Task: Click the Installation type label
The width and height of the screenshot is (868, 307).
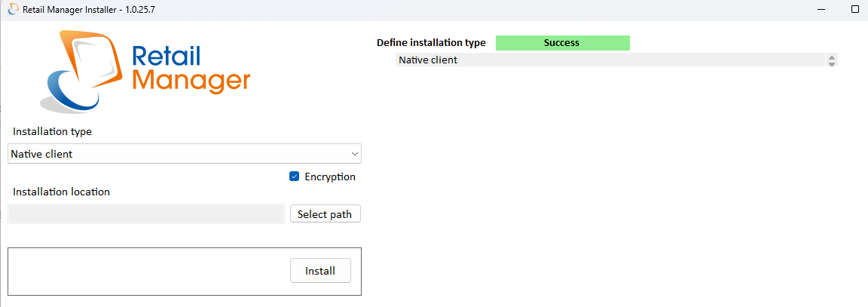Action: pos(53,132)
